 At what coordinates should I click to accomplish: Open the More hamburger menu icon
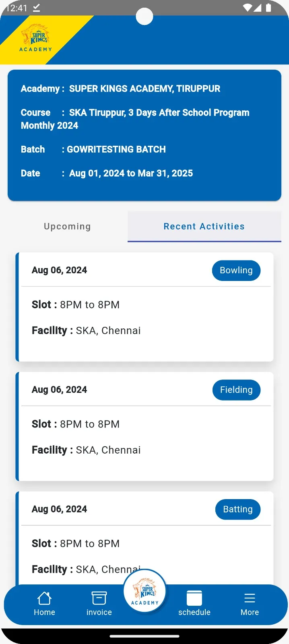250,599
